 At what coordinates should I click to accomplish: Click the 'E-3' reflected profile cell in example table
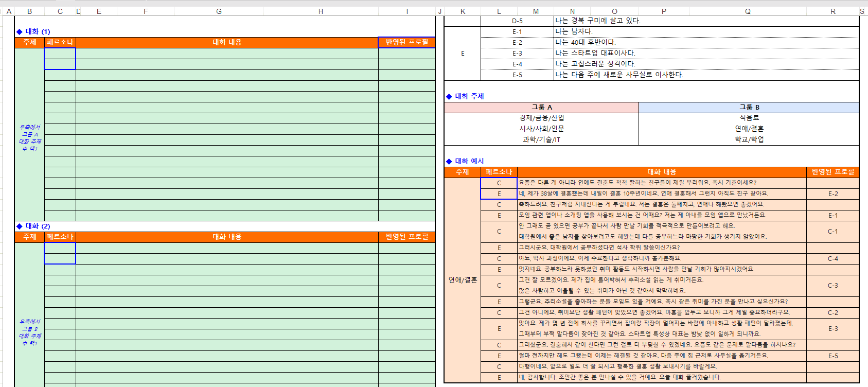pyautogui.click(x=833, y=328)
